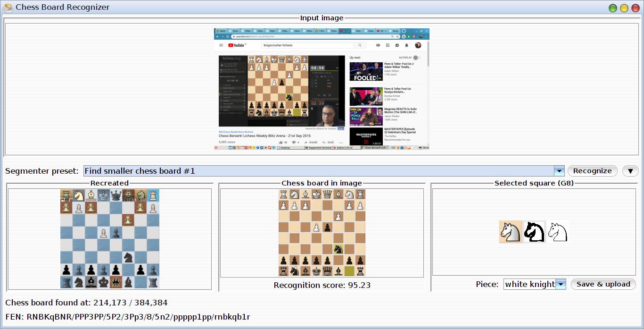644x329 pixels.
Task: Select the 'Find smaller chess board #1' preset field
Action: click(x=318, y=171)
